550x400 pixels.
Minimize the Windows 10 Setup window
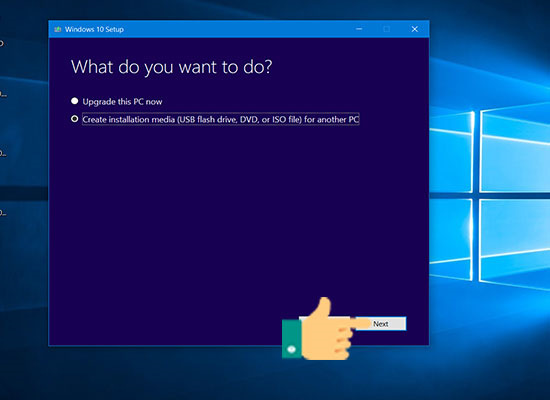359,29
